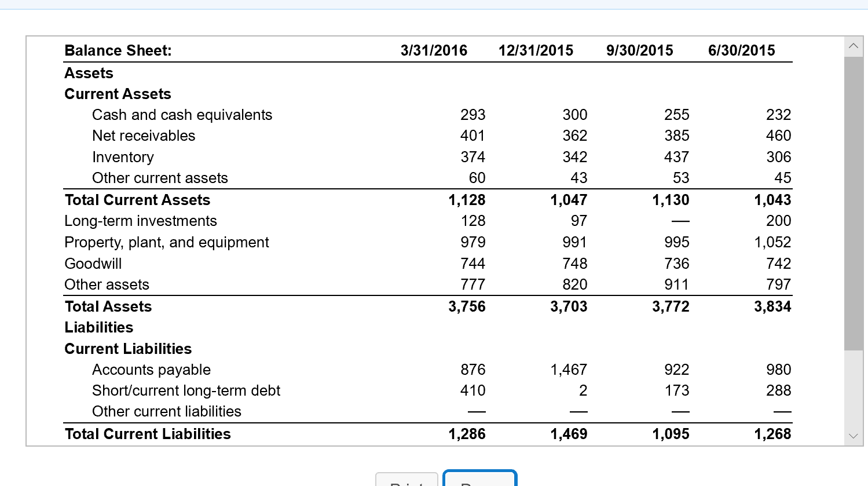Click total current liabilities value 1,286
Image resolution: width=868 pixels, height=486 pixels.
(467, 434)
